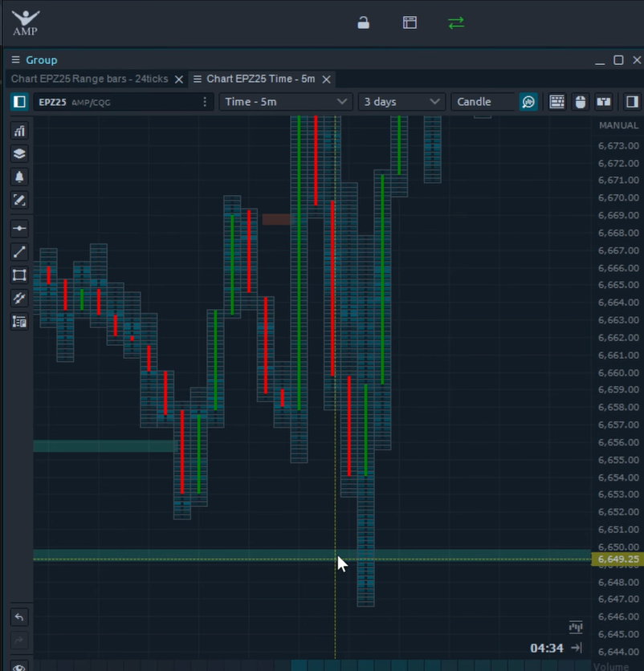The image size is (644, 671).
Task: Maximize the Group panel
Action: pyautogui.click(x=618, y=60)
